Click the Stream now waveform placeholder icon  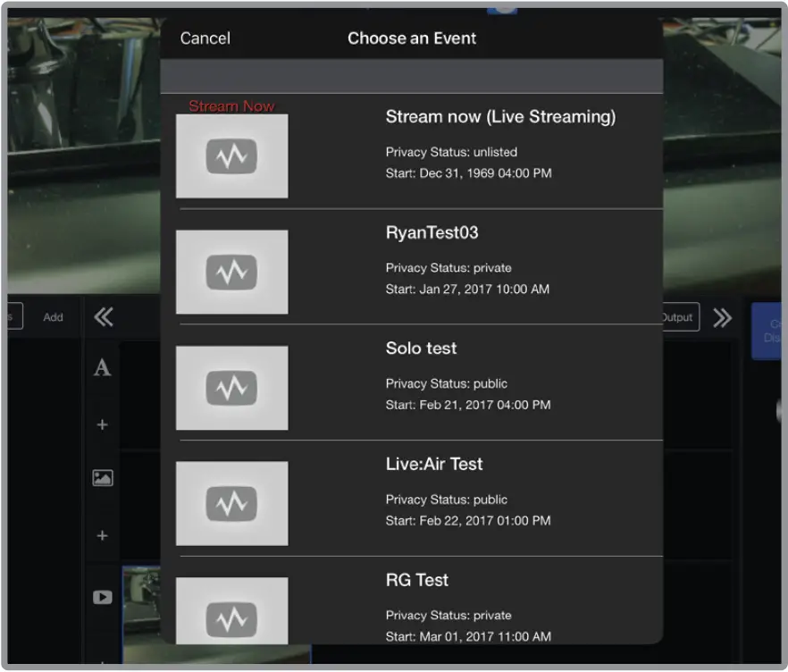pyautogui.click(x=231, y=155)
